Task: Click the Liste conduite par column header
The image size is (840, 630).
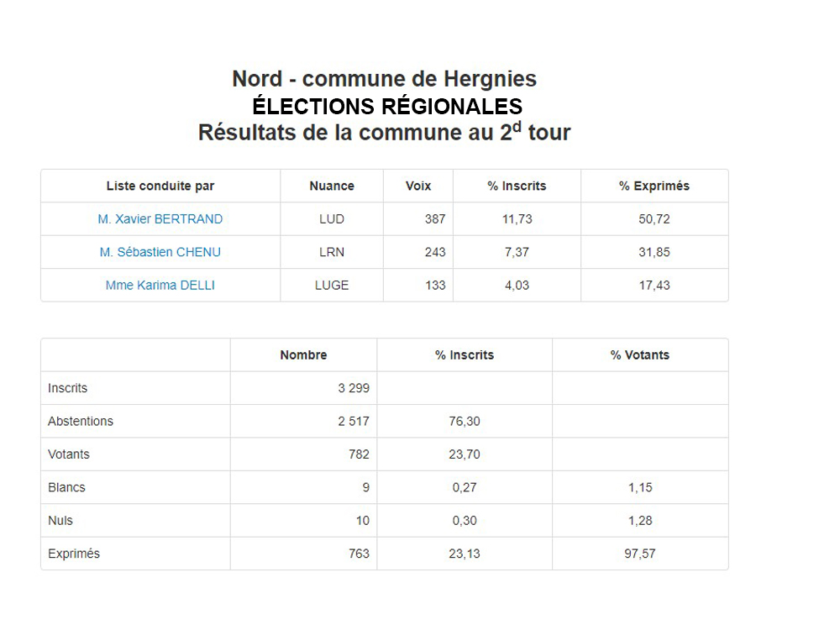Action: coord(160,186)
